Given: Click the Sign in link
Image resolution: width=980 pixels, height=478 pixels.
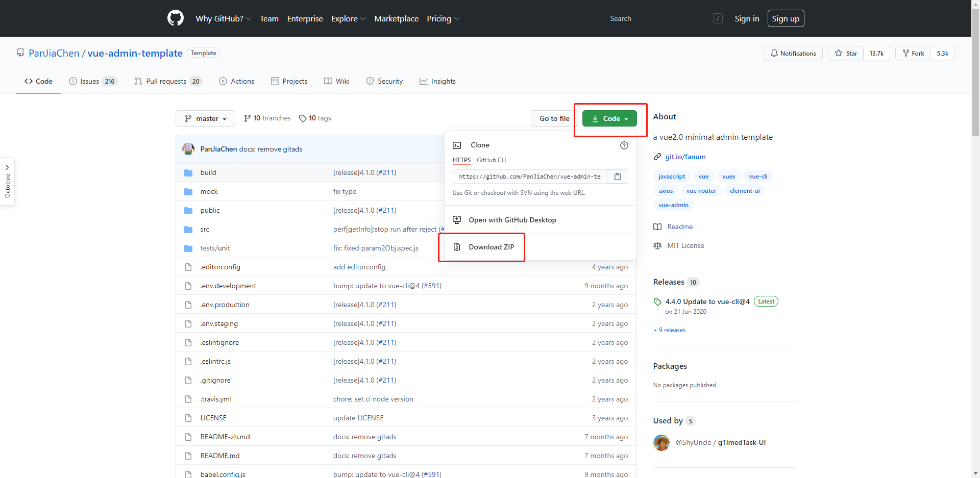Looking at the screenshot, I should (x=747, y=18).
